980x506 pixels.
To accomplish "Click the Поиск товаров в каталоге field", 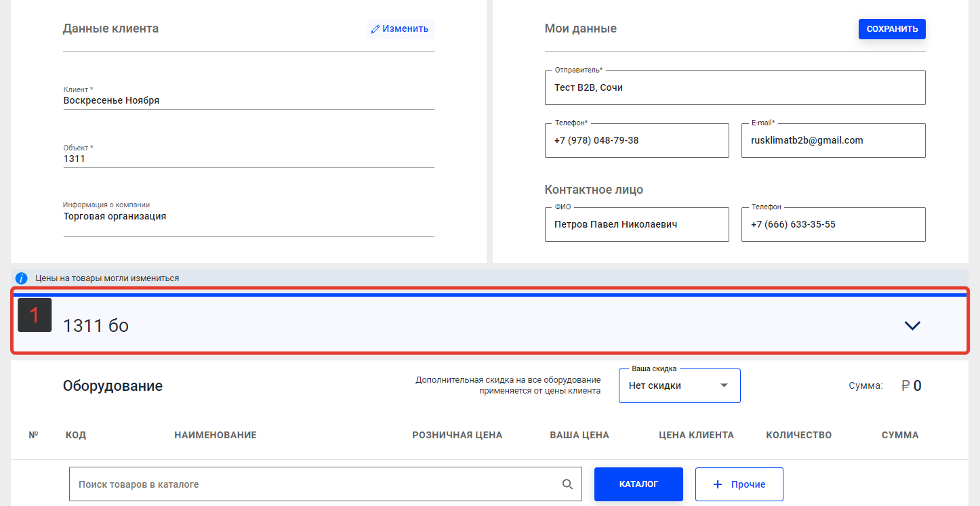I will [x=325, y=484].
